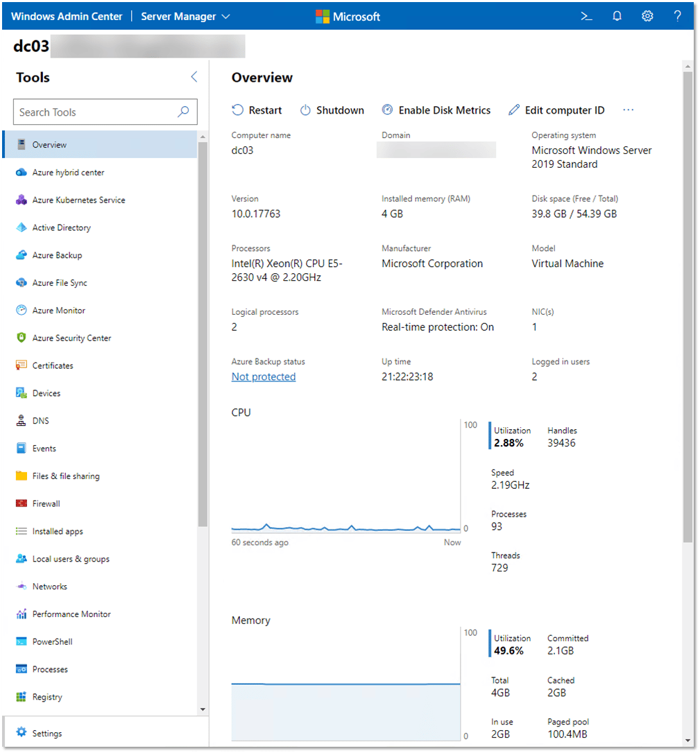700x753 pixels.
Task: Click the Real-time protection: On text
Action: pos(438,327)
